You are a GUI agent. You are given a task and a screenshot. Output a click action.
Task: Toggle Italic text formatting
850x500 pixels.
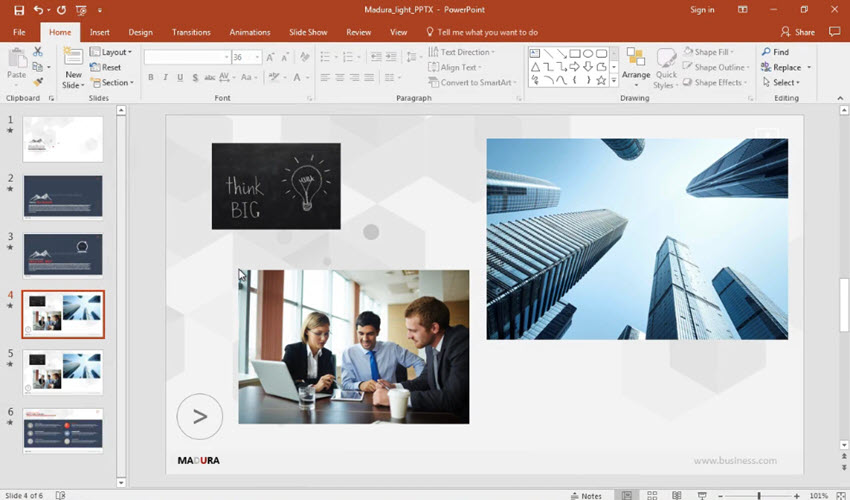tap(166, 77)
